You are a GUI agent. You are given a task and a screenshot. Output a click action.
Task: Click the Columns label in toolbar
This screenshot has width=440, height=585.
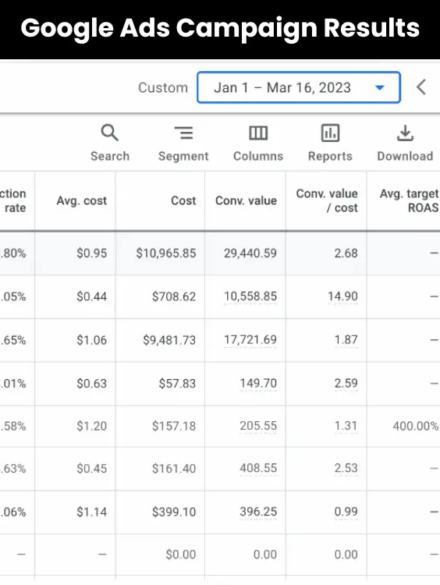point(258,156)
